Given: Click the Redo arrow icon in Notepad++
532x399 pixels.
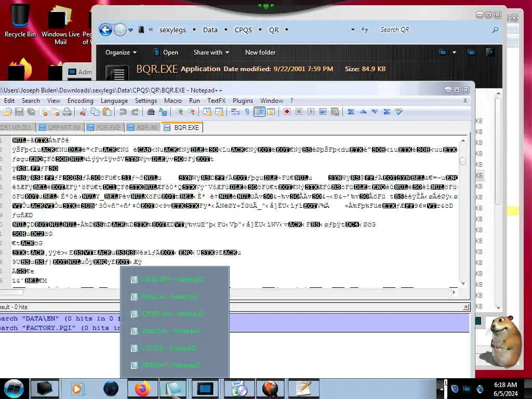Looking at the screenshot, I should 135,112.
